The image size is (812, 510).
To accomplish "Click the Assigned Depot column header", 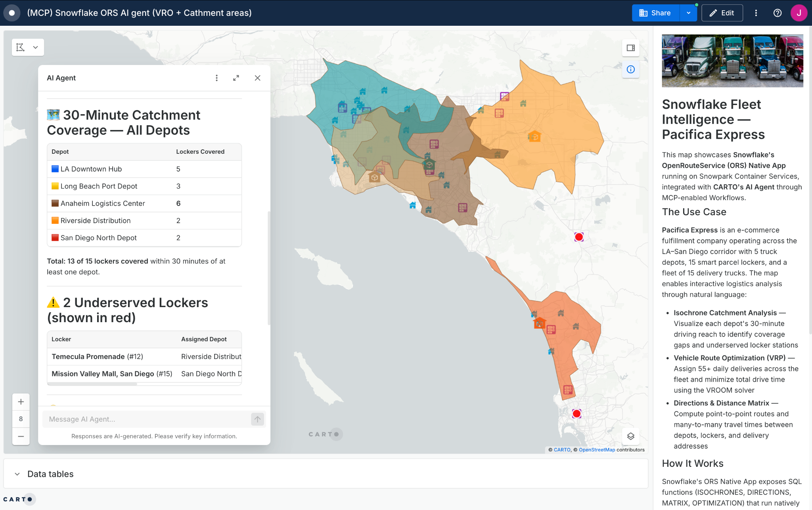I will tap(204, 339).
